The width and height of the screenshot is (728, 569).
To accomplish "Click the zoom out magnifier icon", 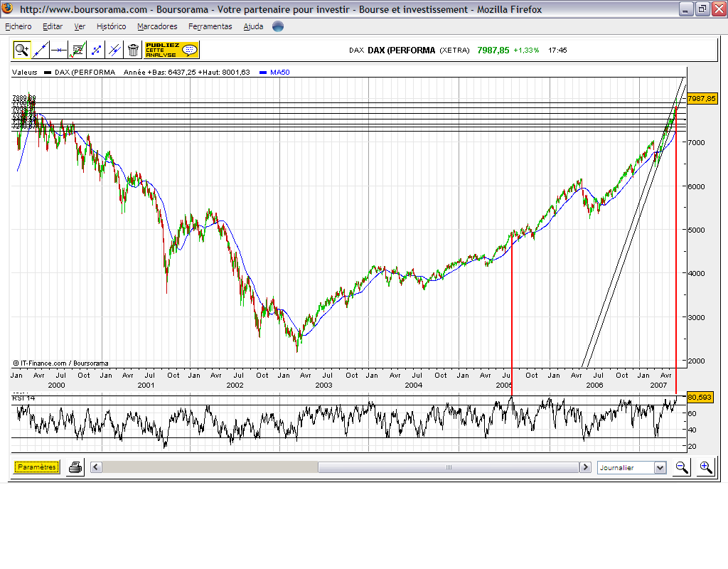I will [x=682, y=467].
